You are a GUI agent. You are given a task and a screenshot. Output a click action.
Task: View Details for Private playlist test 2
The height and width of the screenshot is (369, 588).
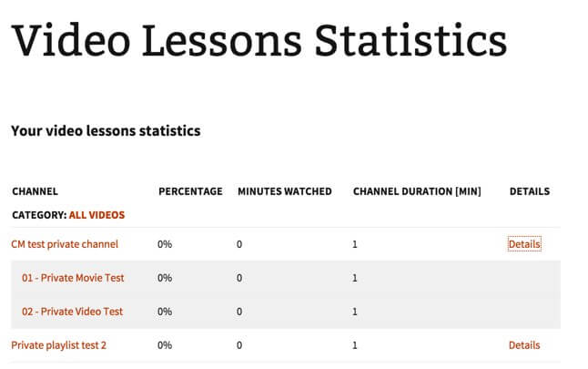point(524,345)
